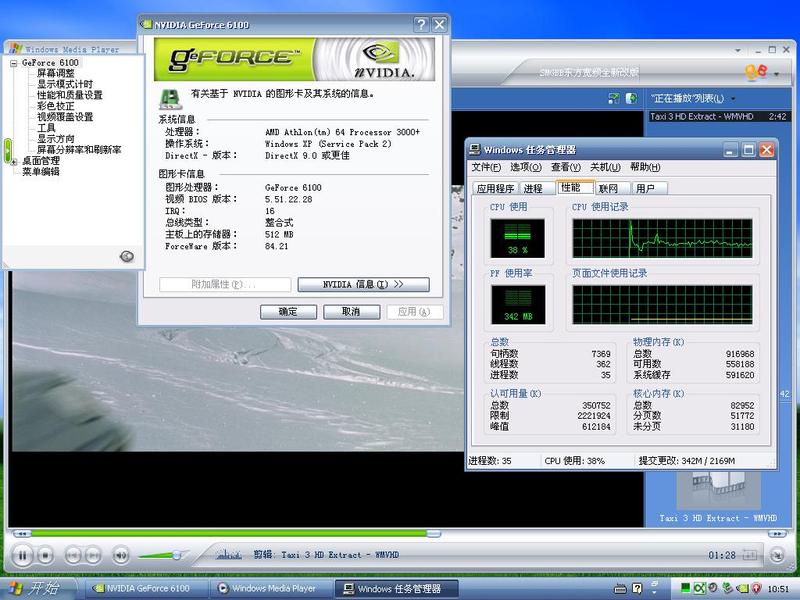Image resolution: width=800 pixels, height=600 pixels.
Task: Click the next track button in Media Player
Action: (92, 555)
